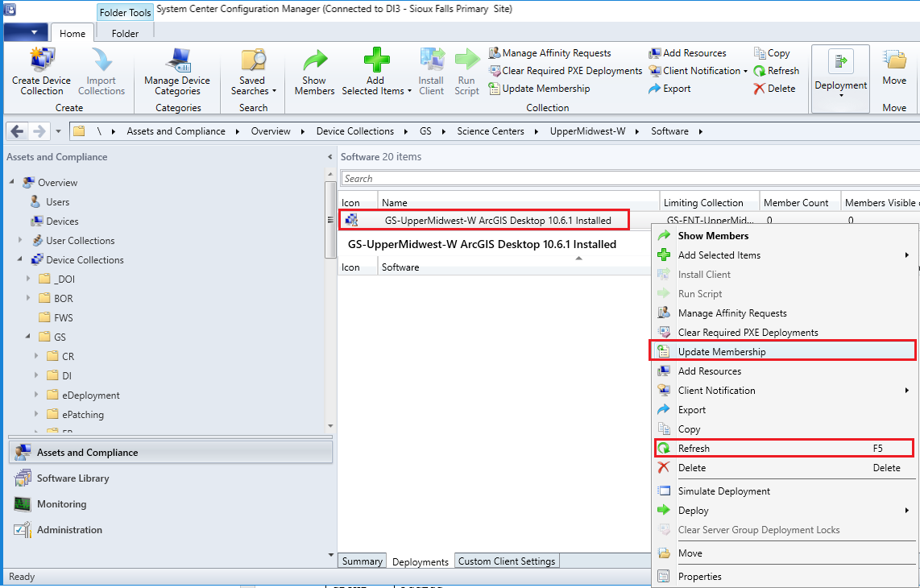920x588 pixels.
Task: Choose Update Membership from the context menu
Action: point(785,351)
